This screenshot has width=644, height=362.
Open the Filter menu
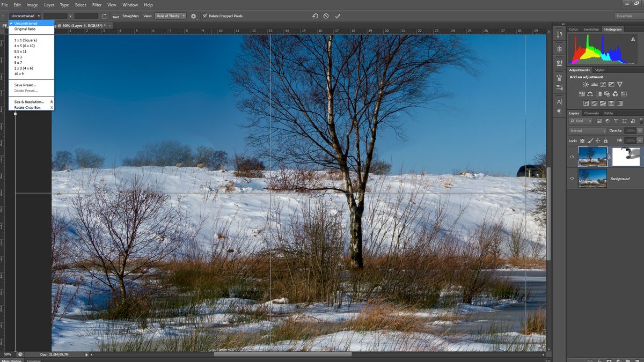97,4
